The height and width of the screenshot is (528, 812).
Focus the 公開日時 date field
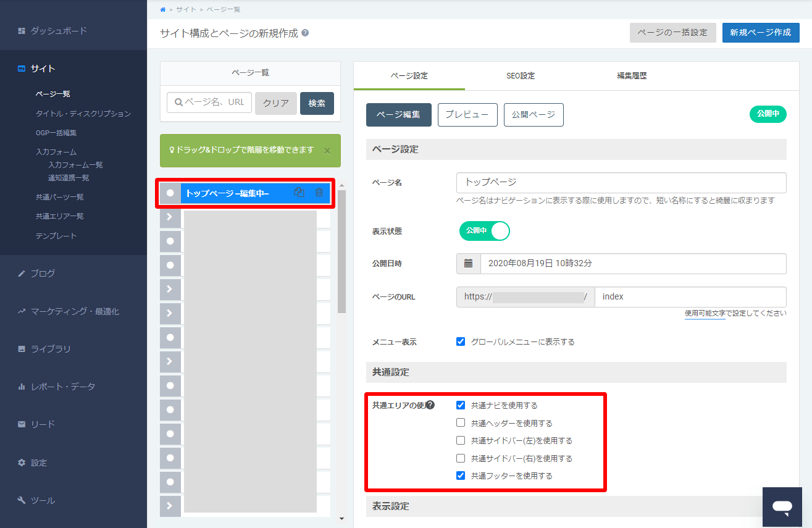[634, 264]
